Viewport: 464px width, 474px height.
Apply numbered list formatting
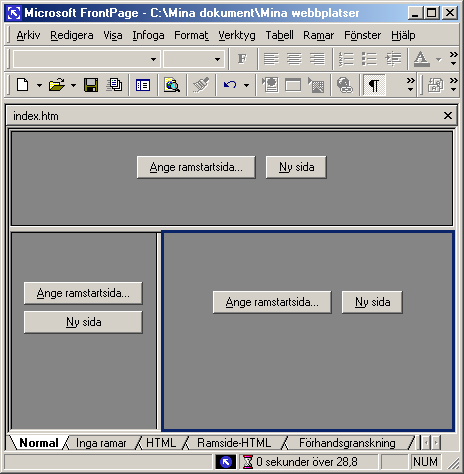(346, 59)
